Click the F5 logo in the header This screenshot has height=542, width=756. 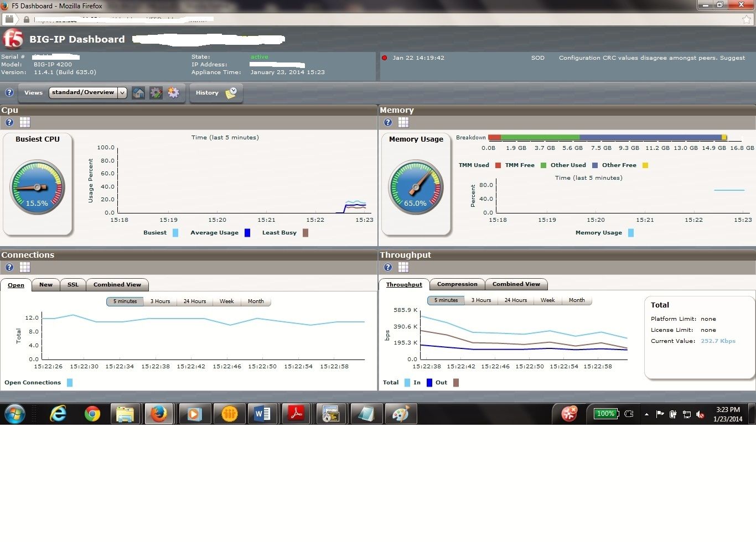coord(13,39)
